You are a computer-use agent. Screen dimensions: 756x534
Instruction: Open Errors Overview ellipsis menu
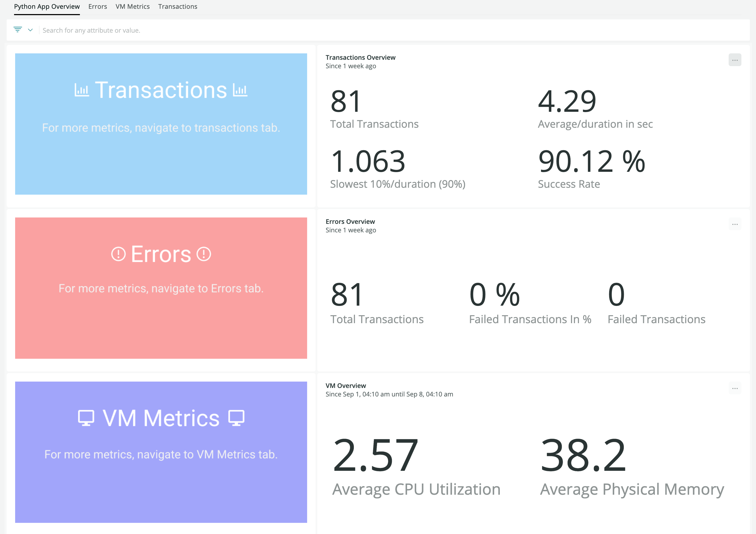pyautogui.click(x=734, y=224)
